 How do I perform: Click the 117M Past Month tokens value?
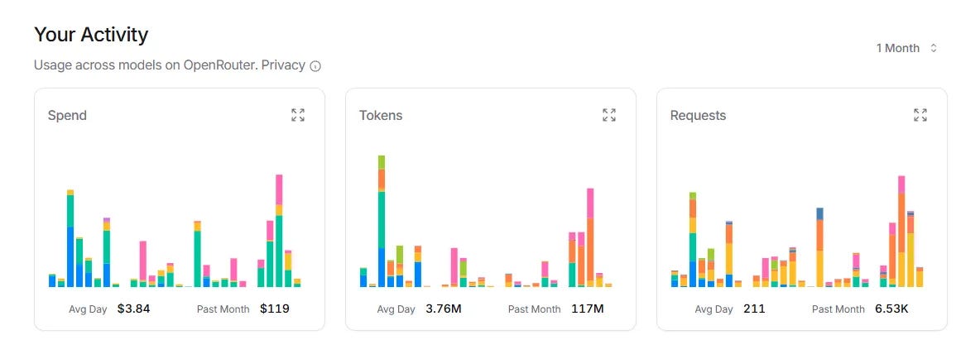pos(588,309)
